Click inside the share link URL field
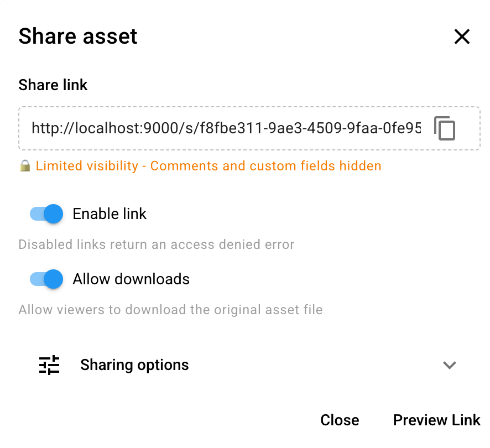Screen dimensions: 490x448 point(226,129)
